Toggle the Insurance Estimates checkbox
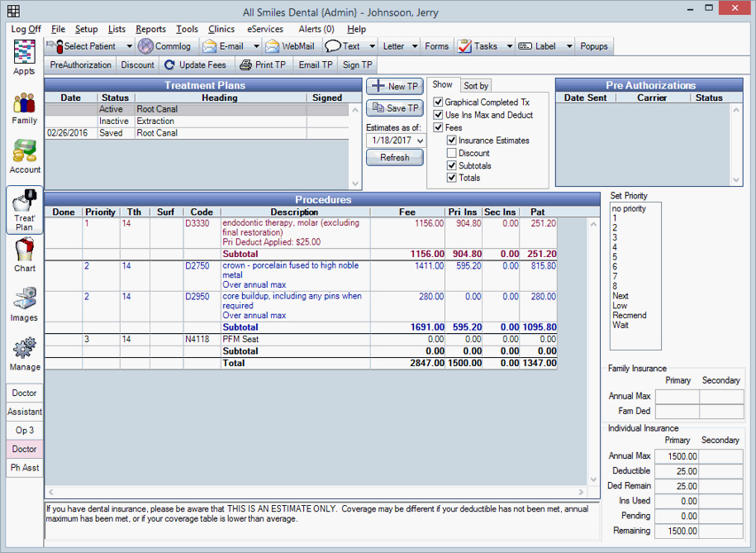The height and width of the screenshot is (553, 756). 452,141
